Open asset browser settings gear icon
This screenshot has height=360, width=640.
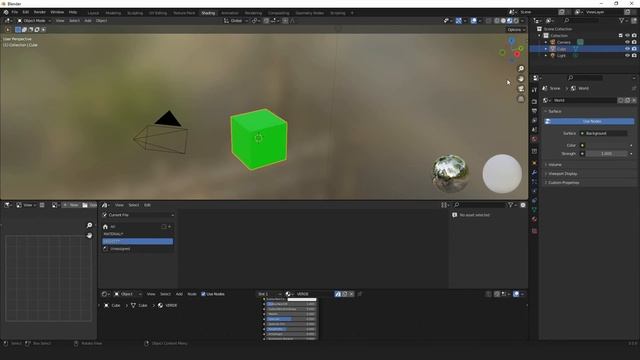[523, 205]
